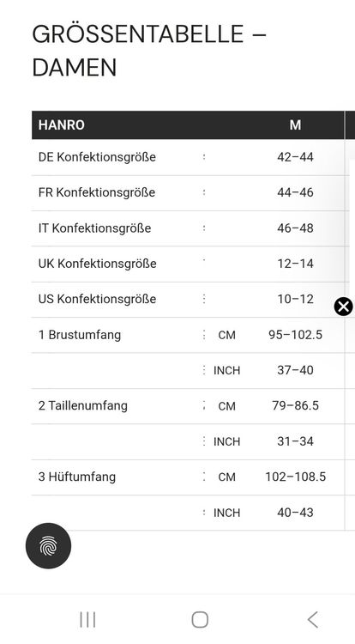355x644 pixels.
Task: Open Android recent apps button
Action: (x=87, y=619)
